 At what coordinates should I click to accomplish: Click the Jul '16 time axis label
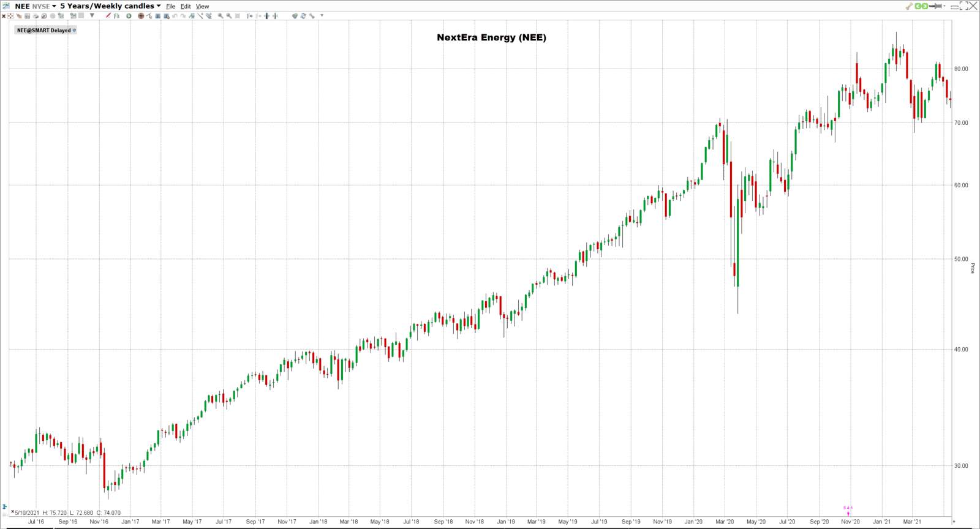coord(36,522)
